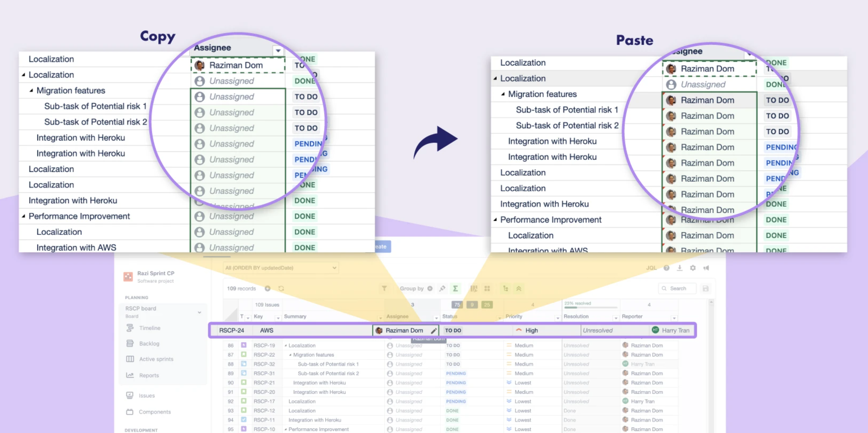Click the task type icon for RSCP-11
868x433 pixels.
coord(244,420)
